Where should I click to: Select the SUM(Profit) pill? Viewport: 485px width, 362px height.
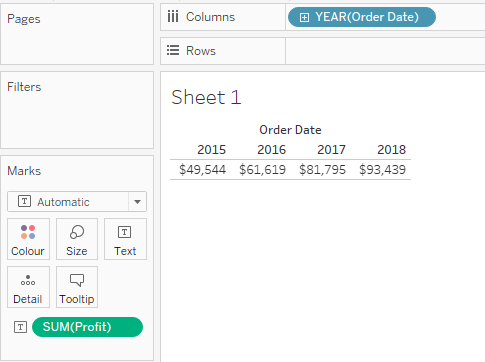87,327
